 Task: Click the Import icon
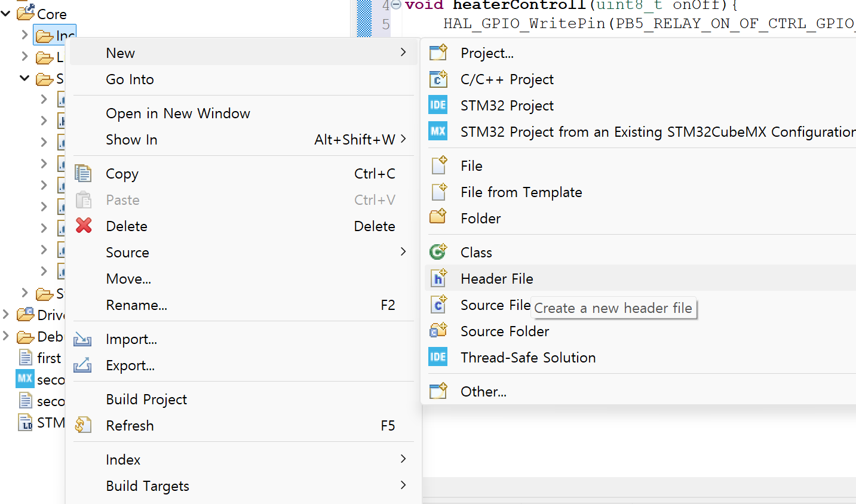82,339
